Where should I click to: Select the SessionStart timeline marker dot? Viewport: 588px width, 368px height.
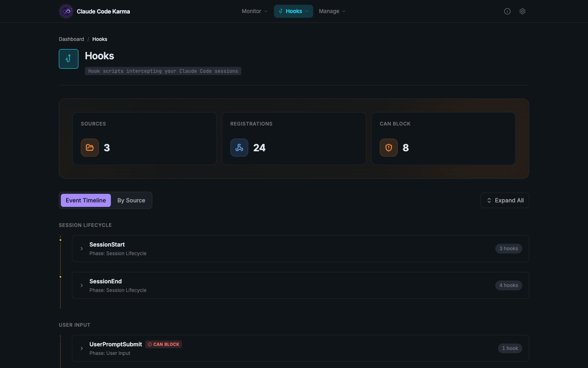pos(60,240)
